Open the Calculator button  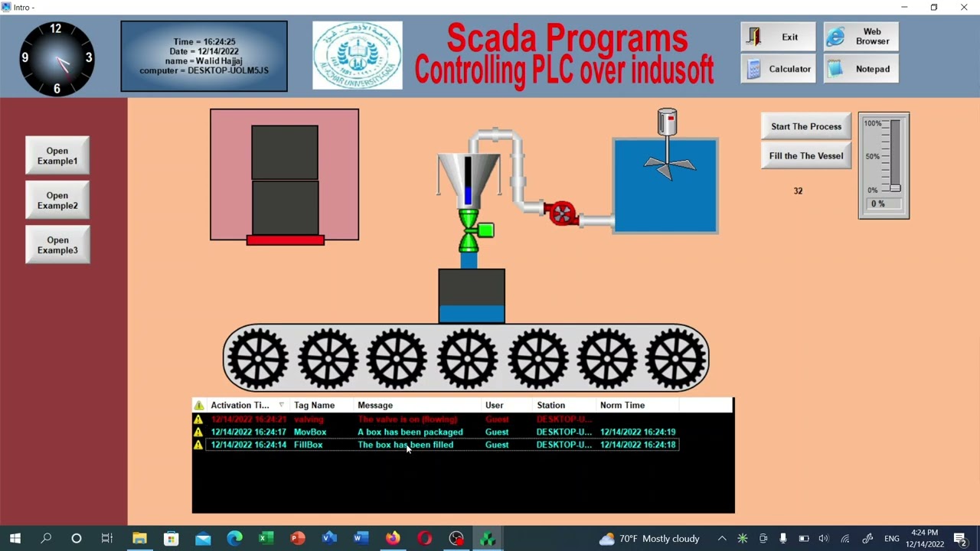tap(778, 69)
